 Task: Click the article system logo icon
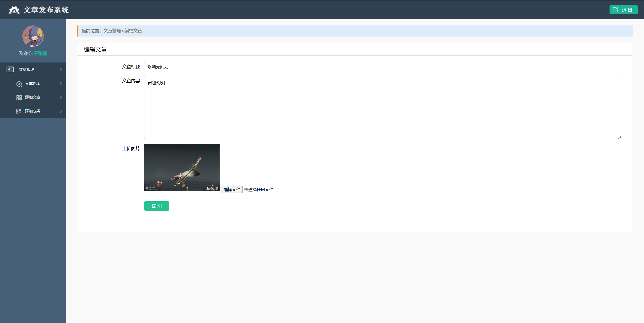tap(14, 10)
